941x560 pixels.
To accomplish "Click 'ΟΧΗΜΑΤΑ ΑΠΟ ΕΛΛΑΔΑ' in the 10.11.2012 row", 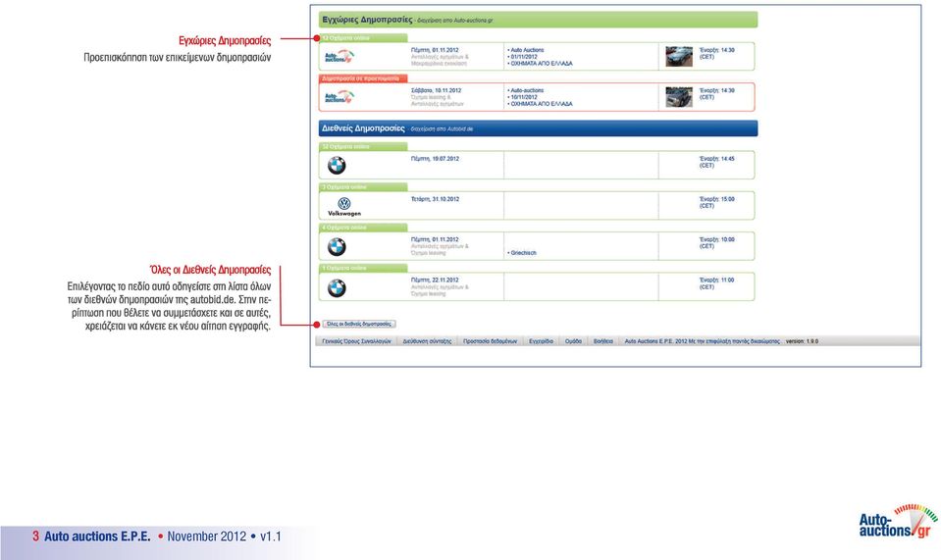I will (x=540, y=104).
